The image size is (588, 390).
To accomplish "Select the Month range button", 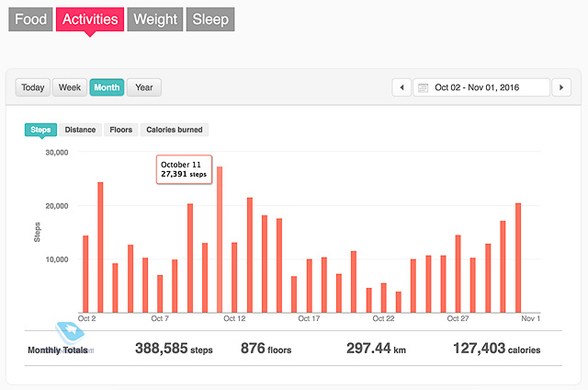I will tap(107, 87).
